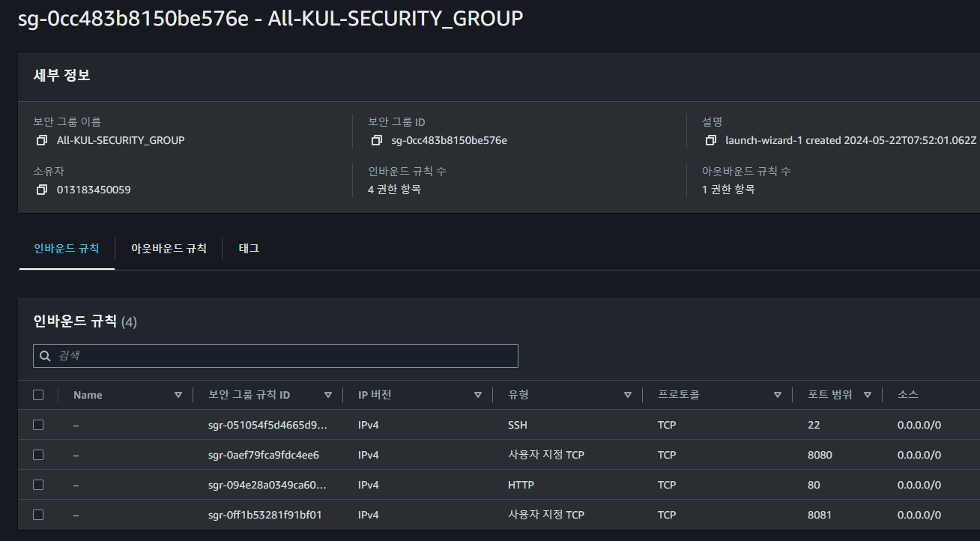Viewport: 980px width, 541px height.
Task: Expand the IP 버전 column filter dropdown
Action: click(x=477, y=394)
